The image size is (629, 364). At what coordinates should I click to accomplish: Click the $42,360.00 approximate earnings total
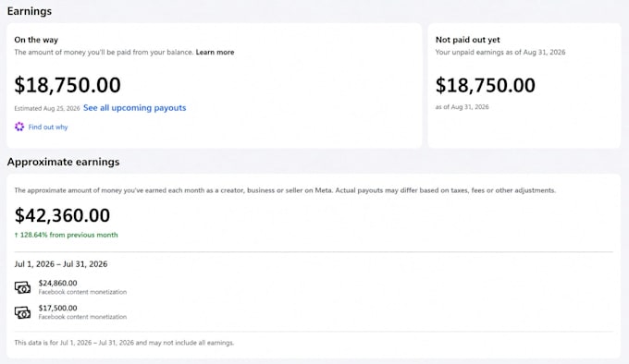62,215
